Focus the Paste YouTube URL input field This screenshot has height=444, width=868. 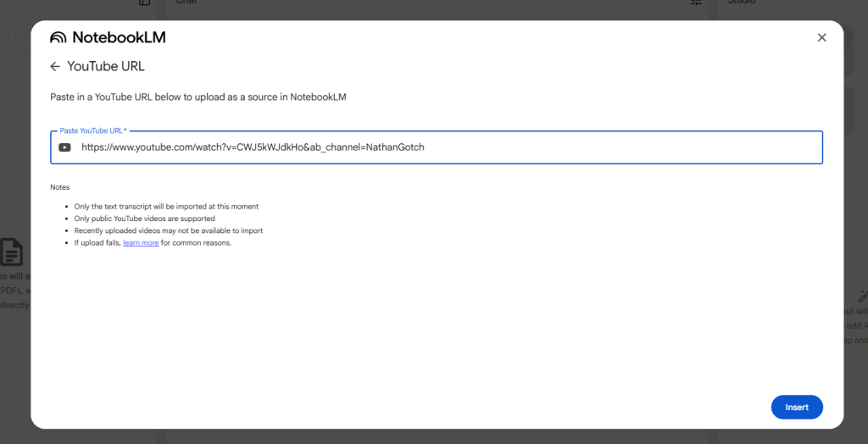(x=437, y=147)
